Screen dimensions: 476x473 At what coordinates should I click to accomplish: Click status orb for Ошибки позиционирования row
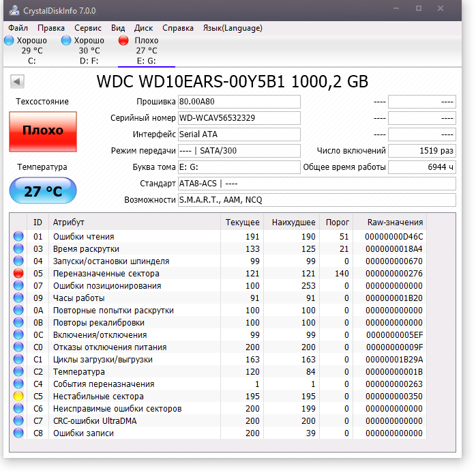pyautogui.click(x=18, y=285)
